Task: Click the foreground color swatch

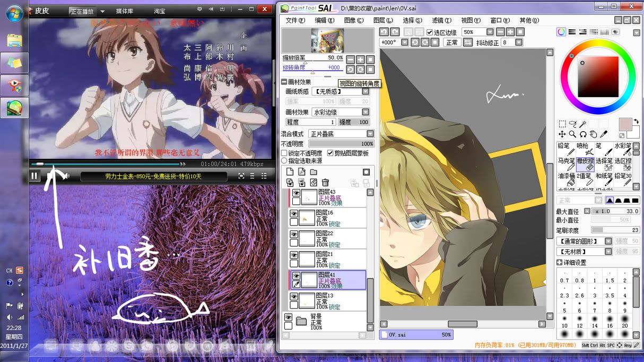Action: click(x=625, y=124)
